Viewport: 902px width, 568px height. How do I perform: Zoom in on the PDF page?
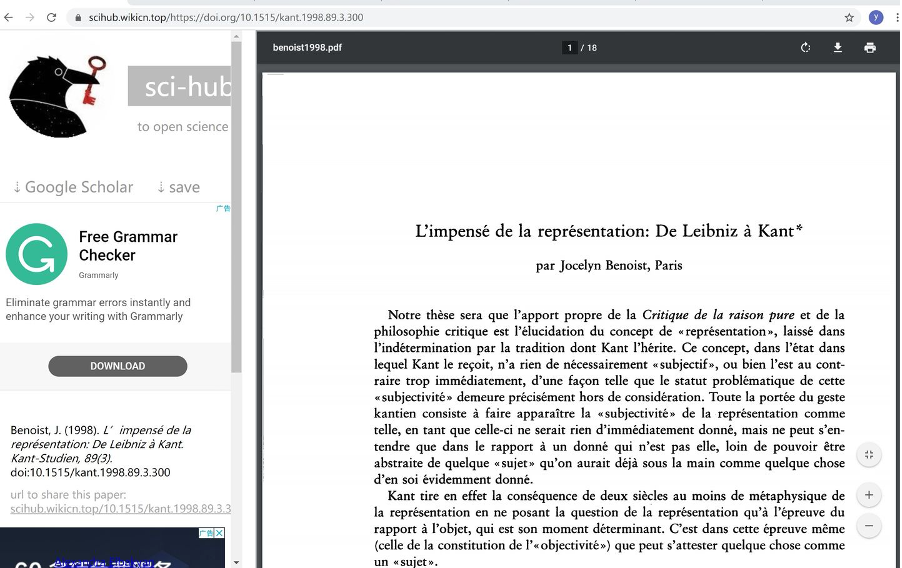point(869,495)
